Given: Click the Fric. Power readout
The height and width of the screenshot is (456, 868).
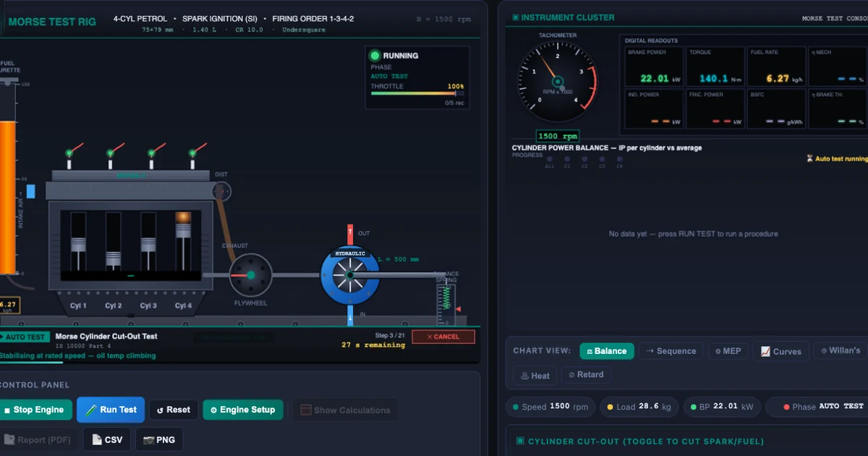Looking at the screenshot, I should [x=715, y=109].
